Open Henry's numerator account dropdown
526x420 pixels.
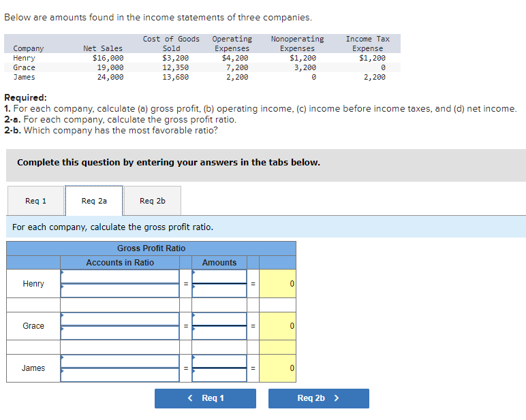[x=120, y=276]
